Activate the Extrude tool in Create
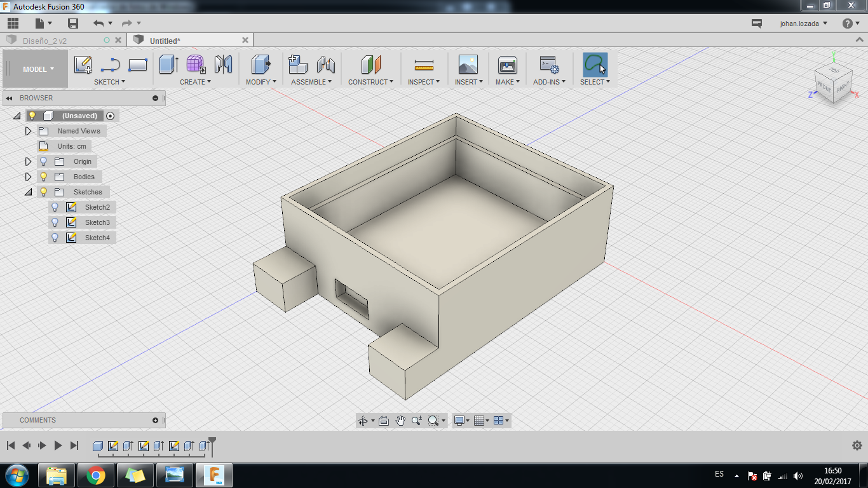The width and height of the screenshot is (868, 488). coord(168,65)
